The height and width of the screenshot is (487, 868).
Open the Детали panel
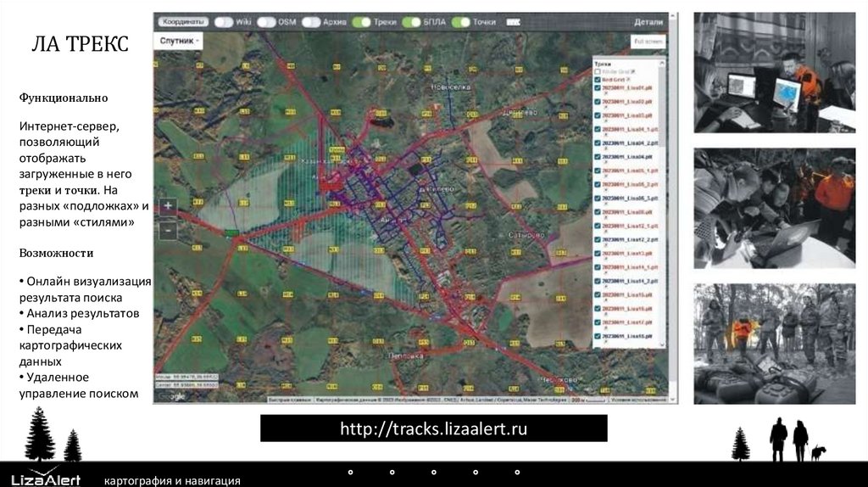coord(648,22)
